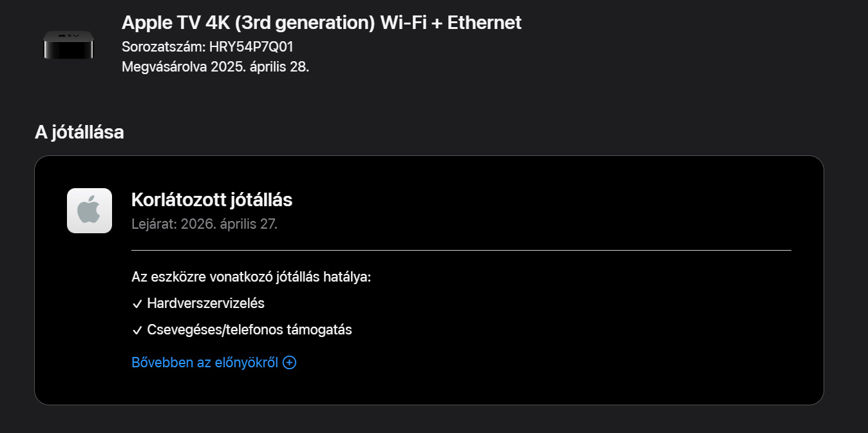
Task: Open the "Bővebben az előnyökről" link
Action: pyautogui.click(x=205, y=363)
